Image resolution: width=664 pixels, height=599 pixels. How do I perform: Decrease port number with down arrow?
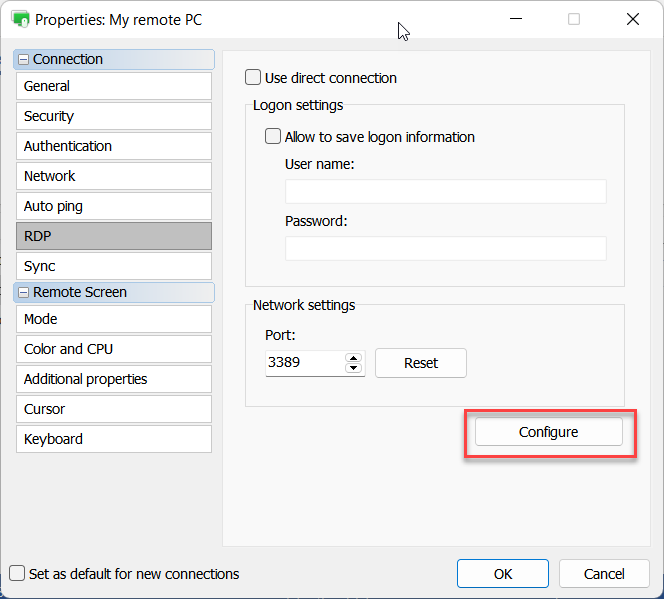pos(353,368)
